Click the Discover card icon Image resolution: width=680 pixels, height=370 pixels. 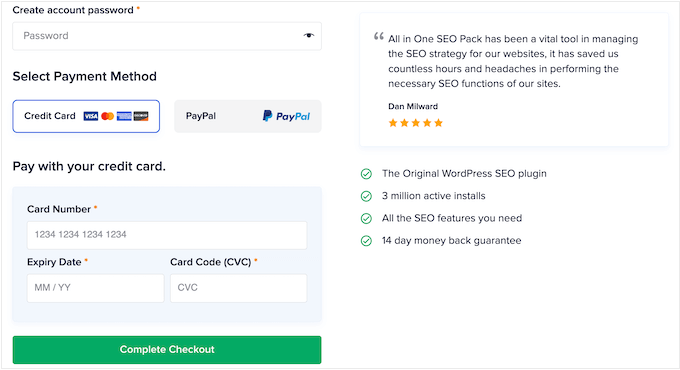click(141, 116)
